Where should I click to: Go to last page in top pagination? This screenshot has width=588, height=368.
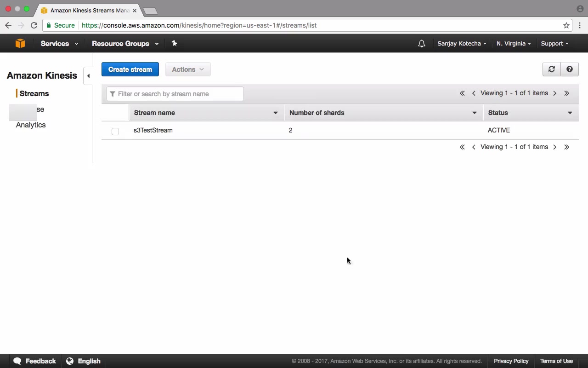[x=567, y=93]
